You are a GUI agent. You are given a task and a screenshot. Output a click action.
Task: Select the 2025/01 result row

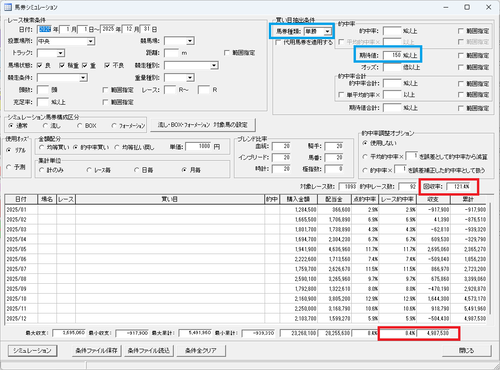pos(246,210)
